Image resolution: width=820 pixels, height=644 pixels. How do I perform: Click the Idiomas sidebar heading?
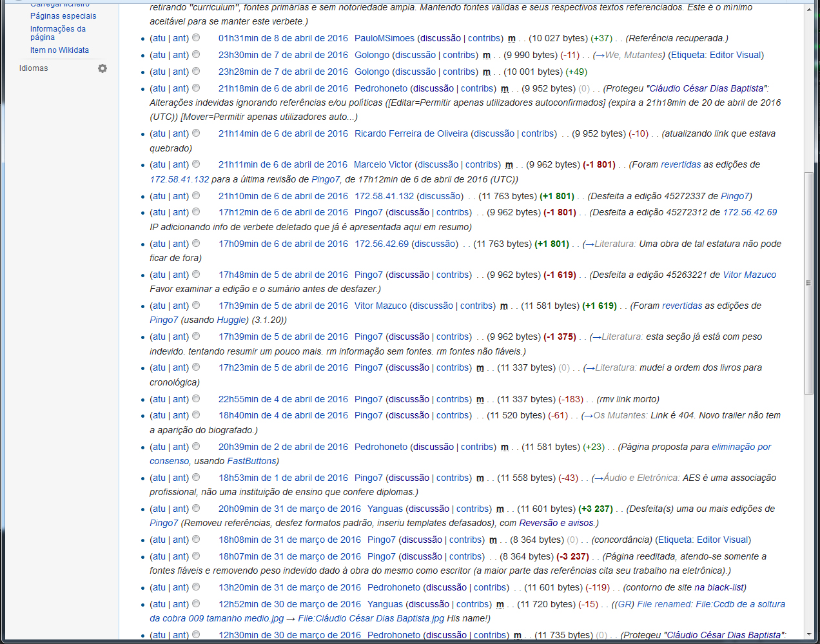(34, 68)
